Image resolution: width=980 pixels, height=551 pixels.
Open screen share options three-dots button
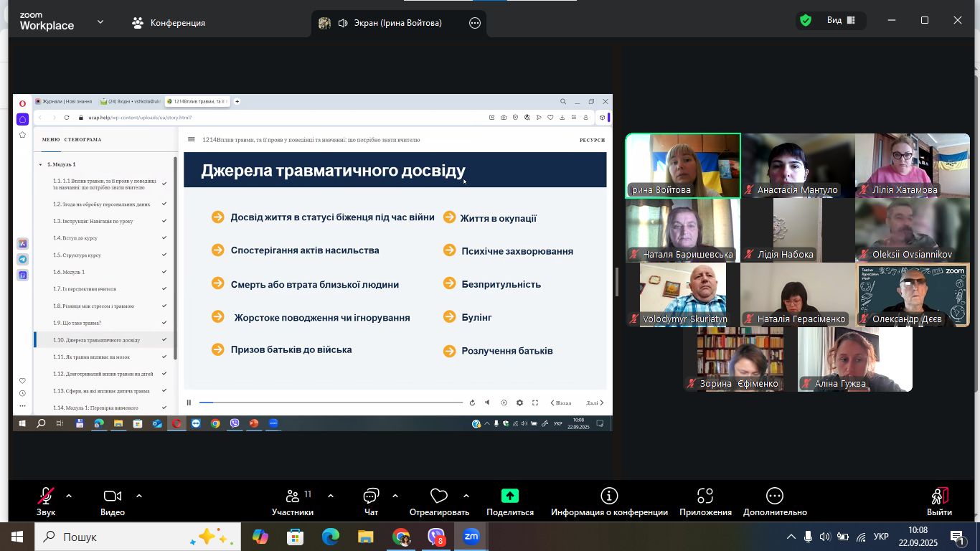click(x=475, y=23)
